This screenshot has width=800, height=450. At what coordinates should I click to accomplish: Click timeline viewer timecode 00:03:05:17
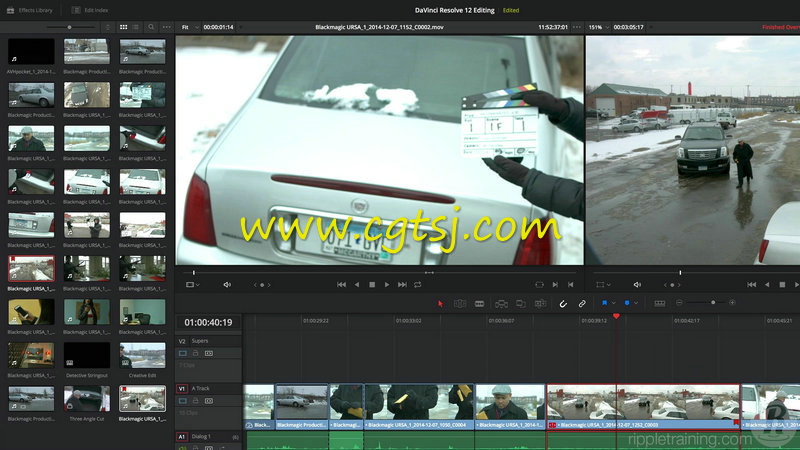(x=628, y=27)
